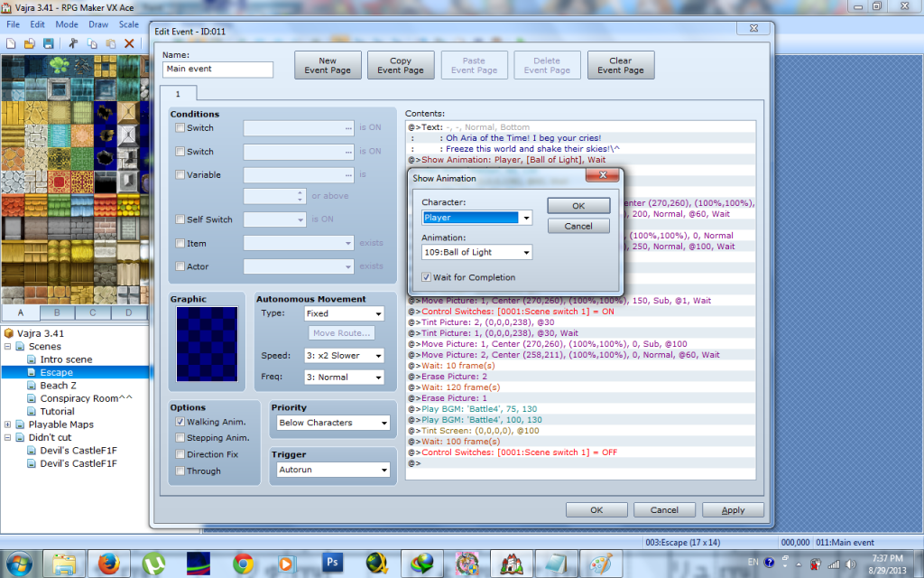Click the red X Delete toolbar icon
This screenshot has width=924, height=578.
pos(130,43)
